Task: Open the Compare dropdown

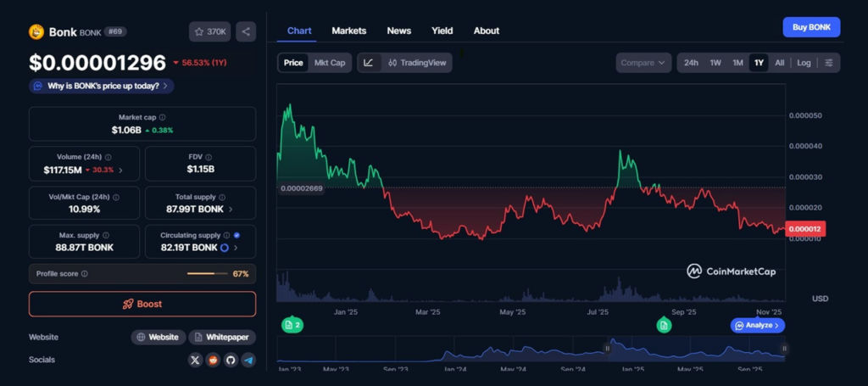Action: pos(643,63)
